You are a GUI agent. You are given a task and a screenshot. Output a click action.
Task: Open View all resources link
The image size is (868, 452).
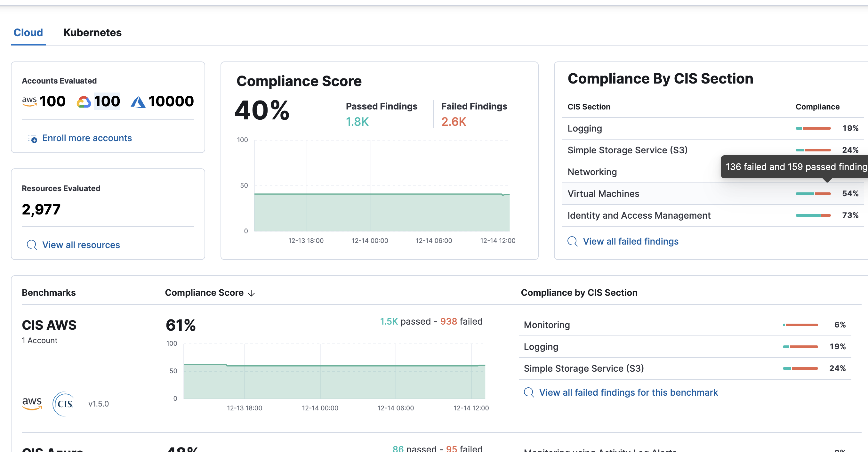click(81, 245)
